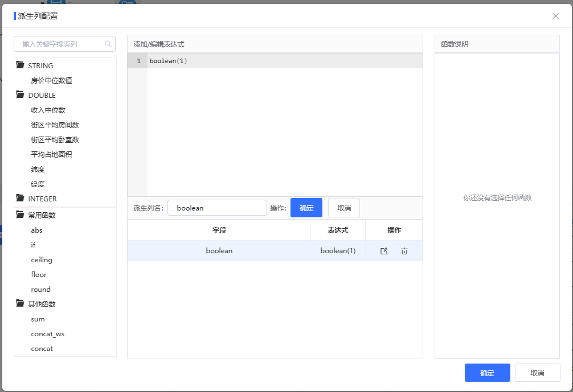Delete the boolean derived column via trash icon
The image size is (573, 392).
404,251
